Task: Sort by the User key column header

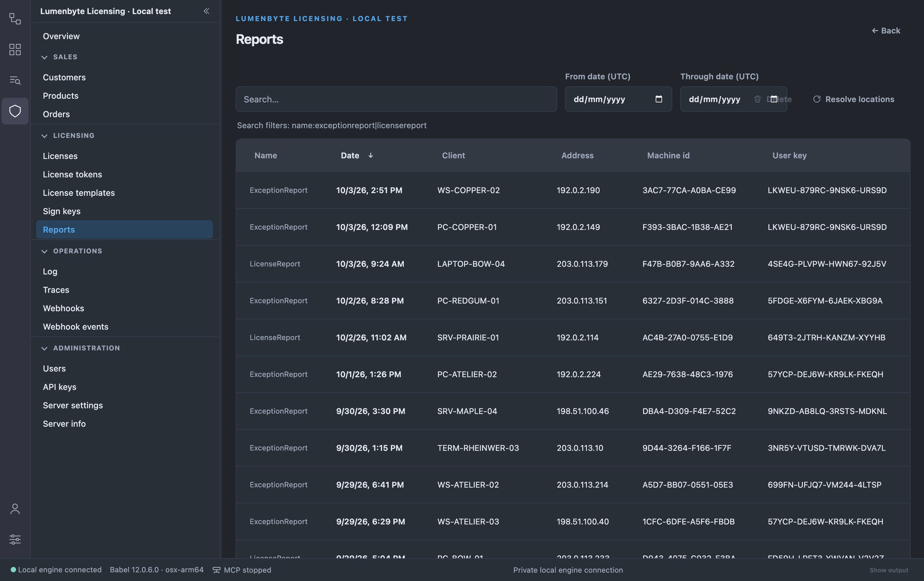Action: (x=789, y=155)
